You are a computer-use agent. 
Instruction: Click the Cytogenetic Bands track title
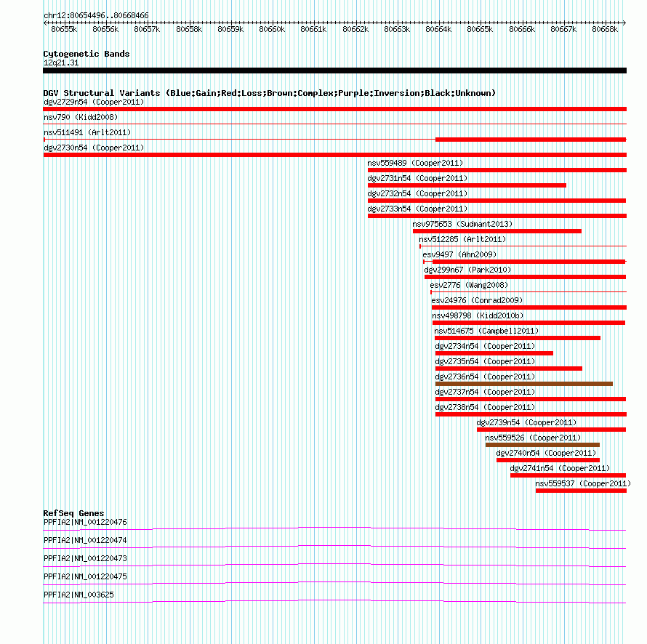(87, 54)
